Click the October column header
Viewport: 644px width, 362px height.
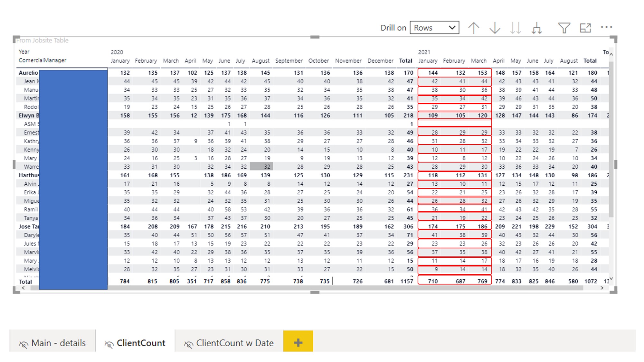318,60
